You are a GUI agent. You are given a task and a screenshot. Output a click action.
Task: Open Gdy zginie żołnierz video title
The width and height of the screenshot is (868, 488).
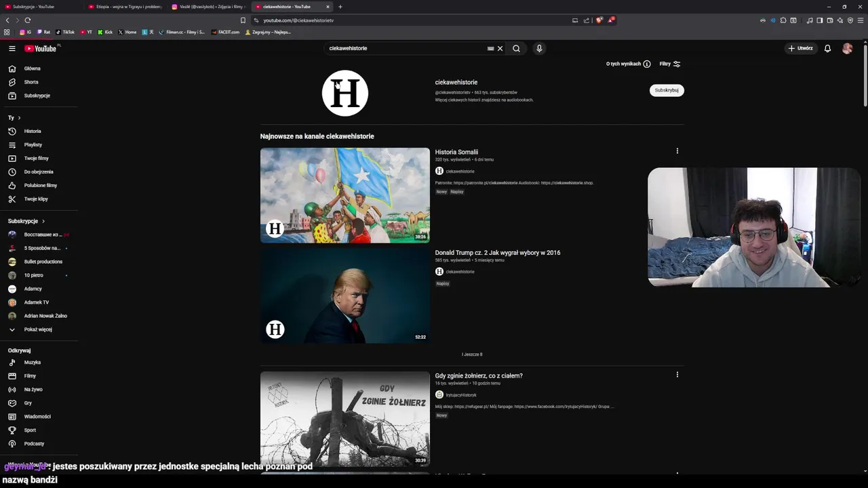click(x=479, y=375)
